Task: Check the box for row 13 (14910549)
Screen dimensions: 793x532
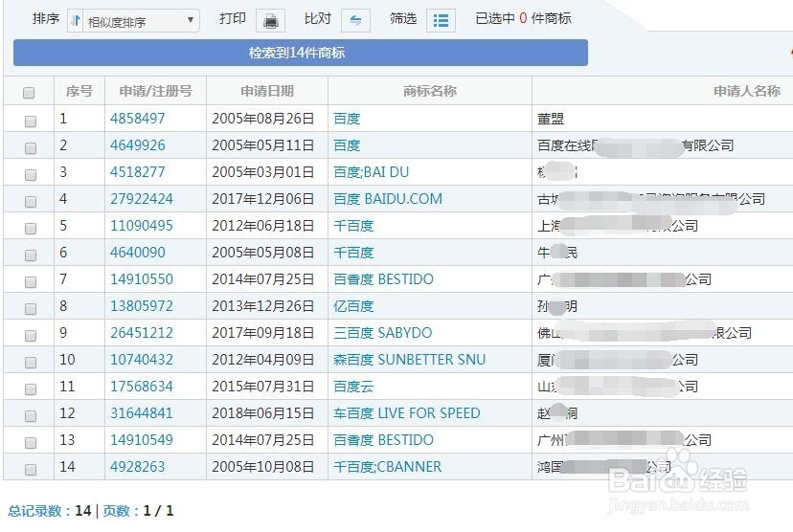Action: (x=31, y=442)
